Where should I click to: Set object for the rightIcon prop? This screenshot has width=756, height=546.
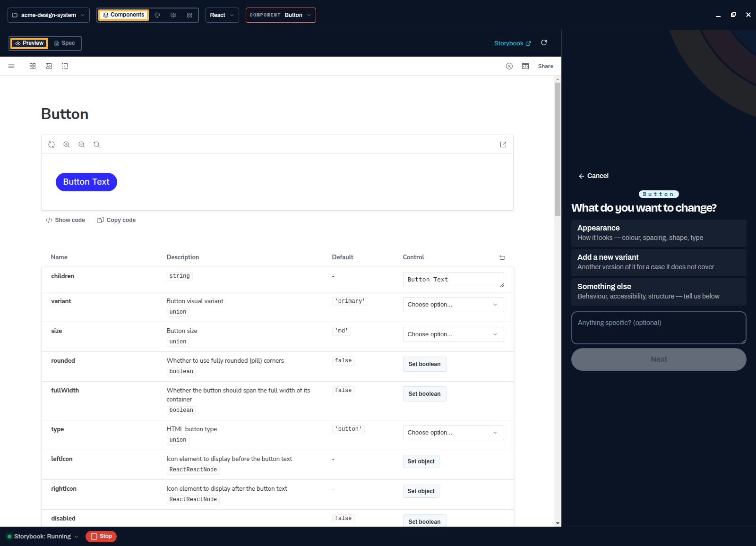tap(421, 491)
